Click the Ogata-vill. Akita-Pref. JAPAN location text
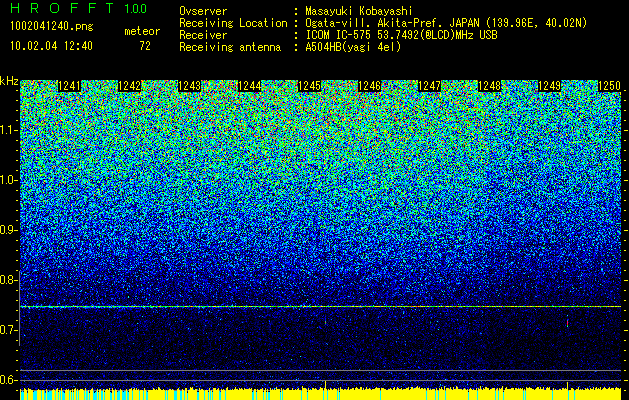Screen dimensions: 629x400 [x=446, y=23]
